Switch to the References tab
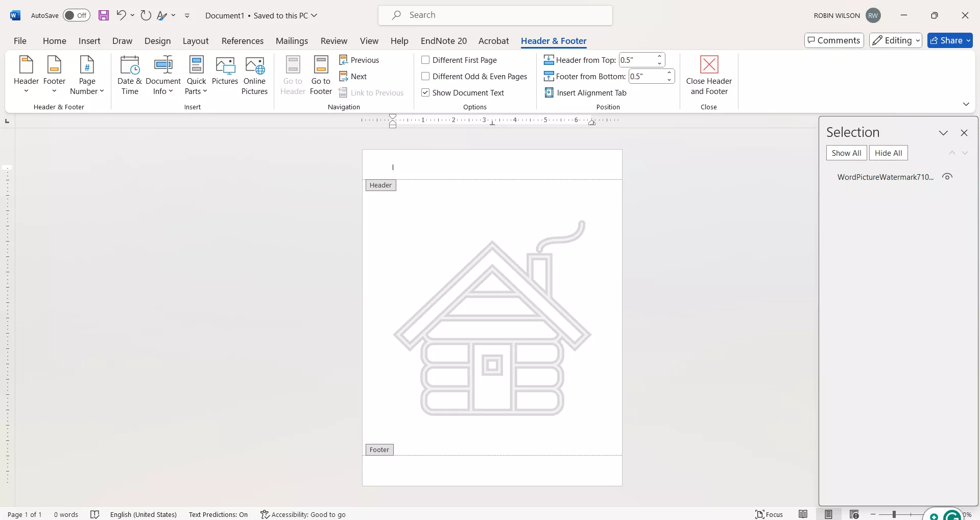 tap(243, 41)
